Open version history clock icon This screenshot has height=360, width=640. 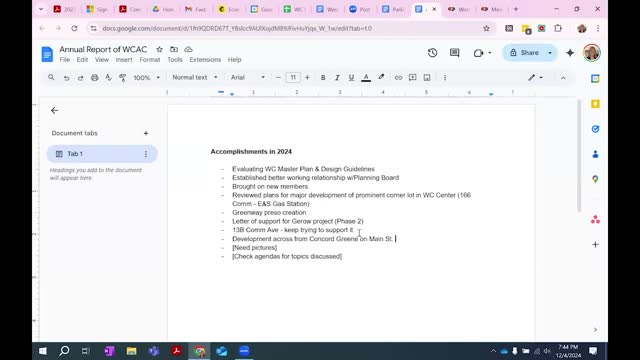click(432, 53)
